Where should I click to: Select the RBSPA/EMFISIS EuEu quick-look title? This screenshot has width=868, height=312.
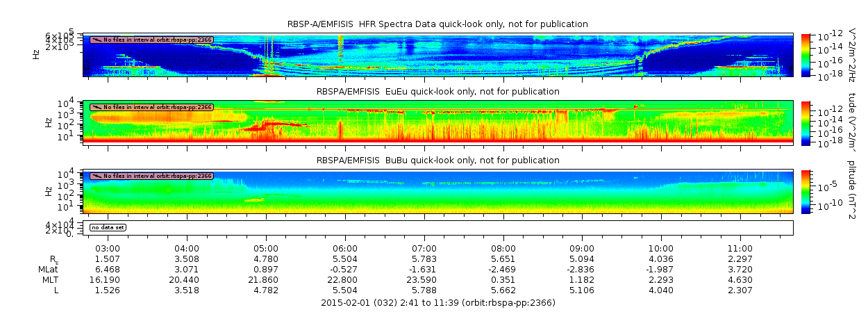point(437,92)
